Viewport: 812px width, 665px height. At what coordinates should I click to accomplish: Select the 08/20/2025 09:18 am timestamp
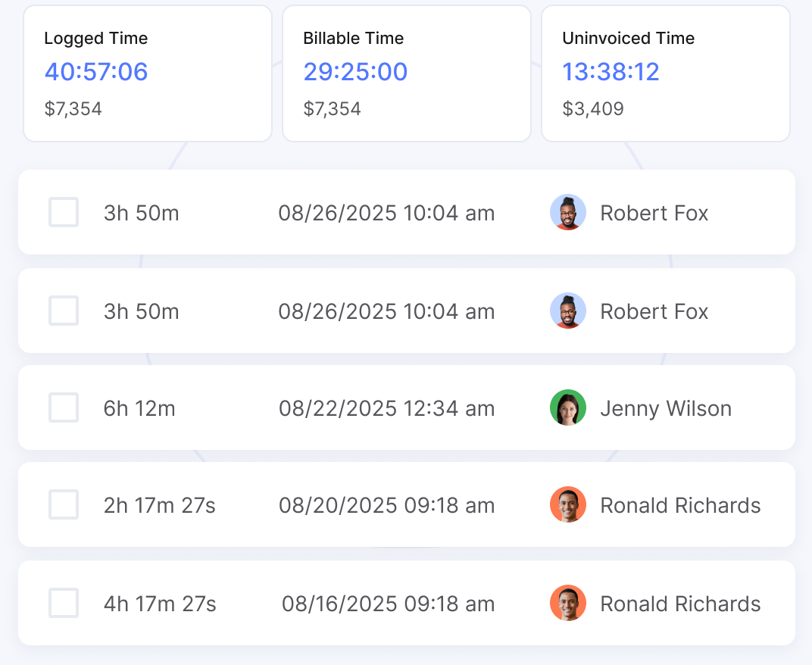[386, 506]
